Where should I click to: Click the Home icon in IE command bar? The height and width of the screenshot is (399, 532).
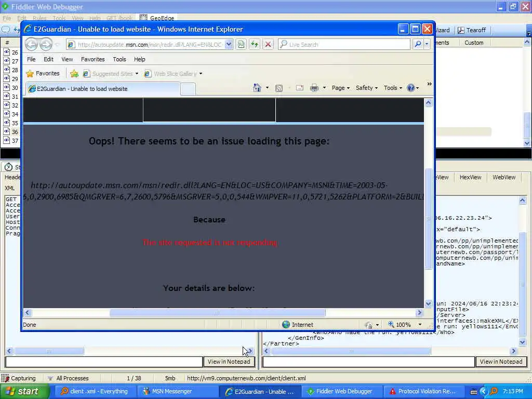(257, 88)
